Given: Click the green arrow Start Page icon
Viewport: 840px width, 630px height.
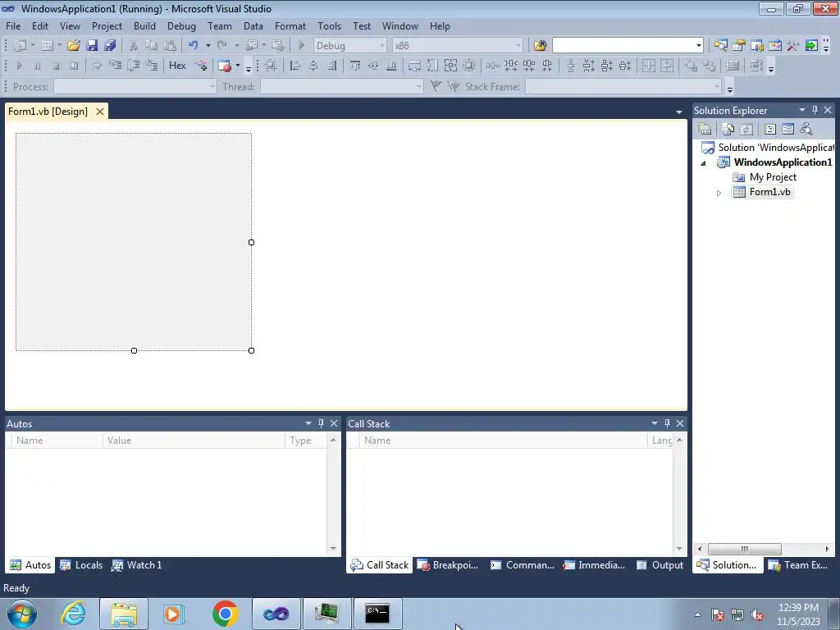Looking at the screenshot, I should [811, 46].
